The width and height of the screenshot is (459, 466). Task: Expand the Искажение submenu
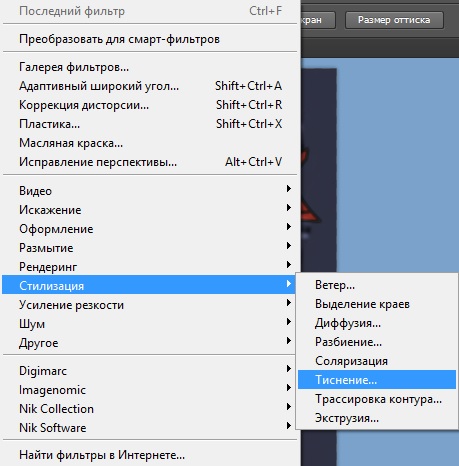149,210
